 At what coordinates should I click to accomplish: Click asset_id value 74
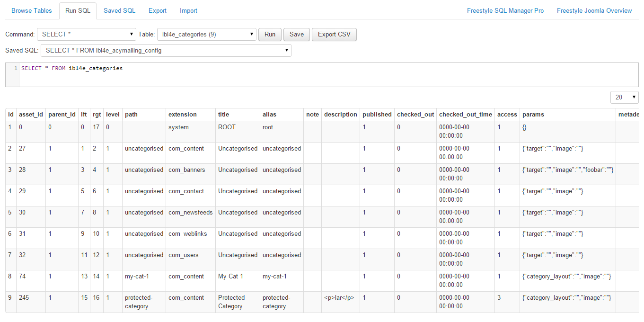click(x=22, y=277)
